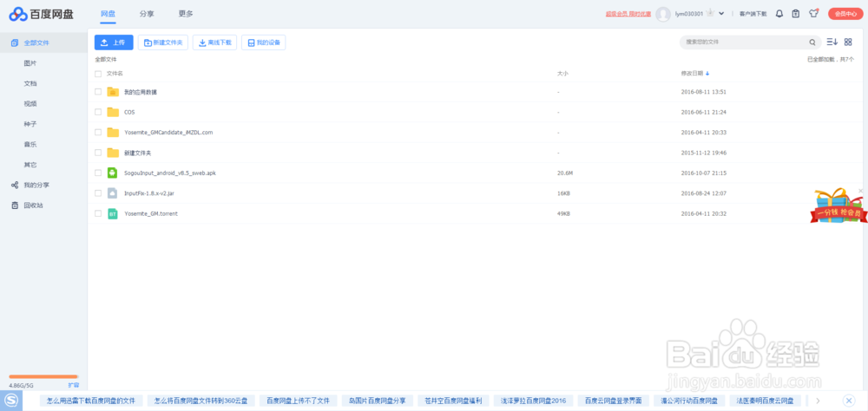
Task: Sort by 大小 column header
Action: click(562, 74)
